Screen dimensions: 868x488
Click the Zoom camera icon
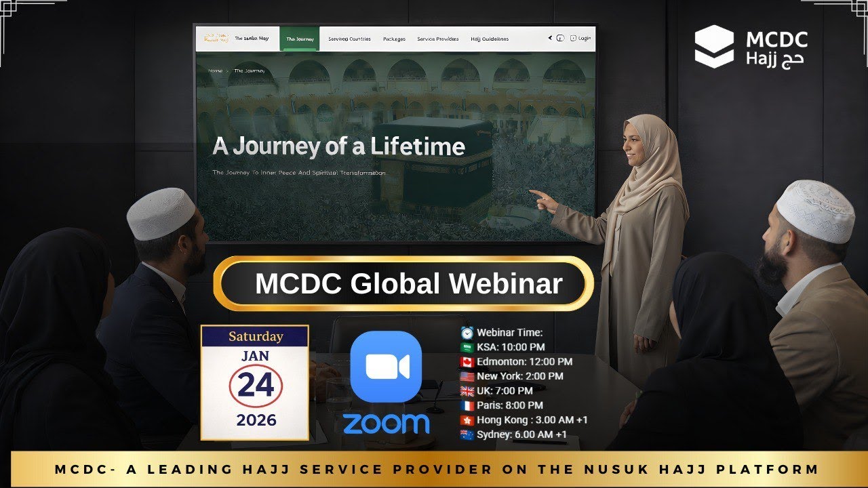coord(386,367)
